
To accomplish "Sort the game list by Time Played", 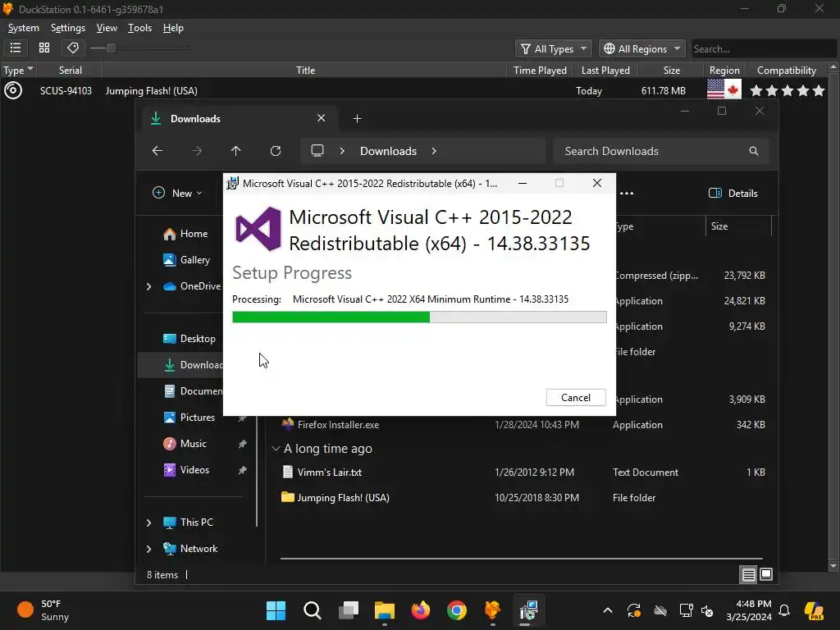I will pos(540,71).
